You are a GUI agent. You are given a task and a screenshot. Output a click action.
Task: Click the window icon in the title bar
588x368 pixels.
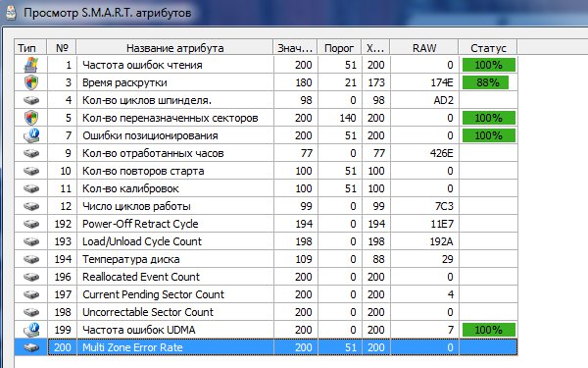(x=11, y=13)
